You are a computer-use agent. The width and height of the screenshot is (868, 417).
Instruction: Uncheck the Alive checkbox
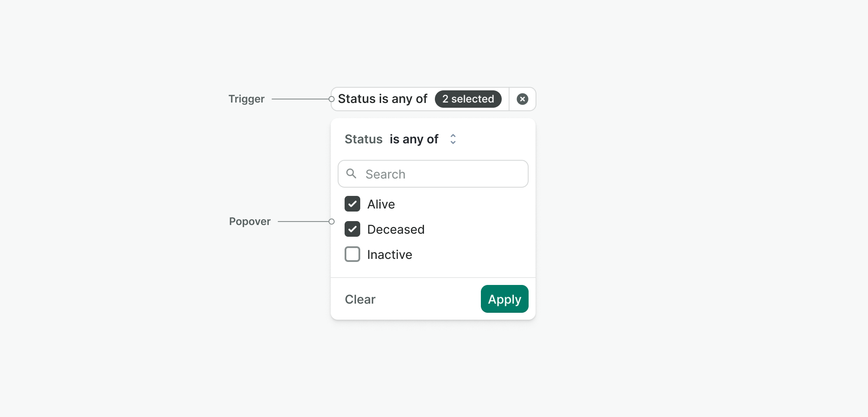[352, 204]
